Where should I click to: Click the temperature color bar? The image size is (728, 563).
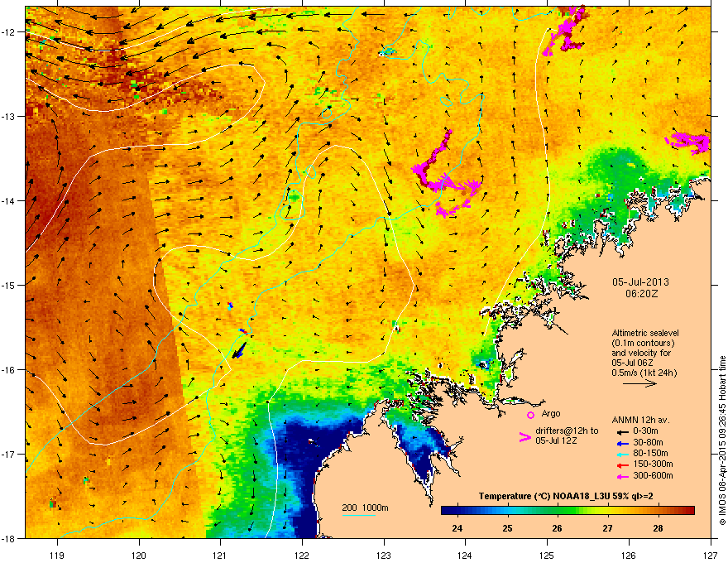(x=568, y=511)
